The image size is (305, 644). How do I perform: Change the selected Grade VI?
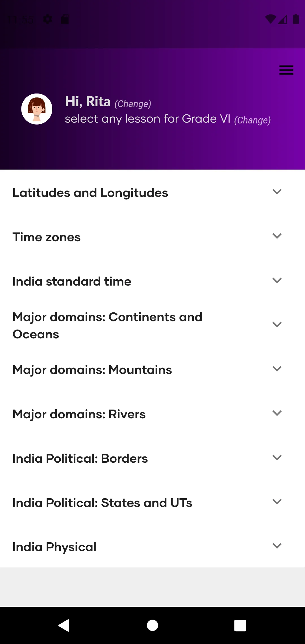point(252,120)
